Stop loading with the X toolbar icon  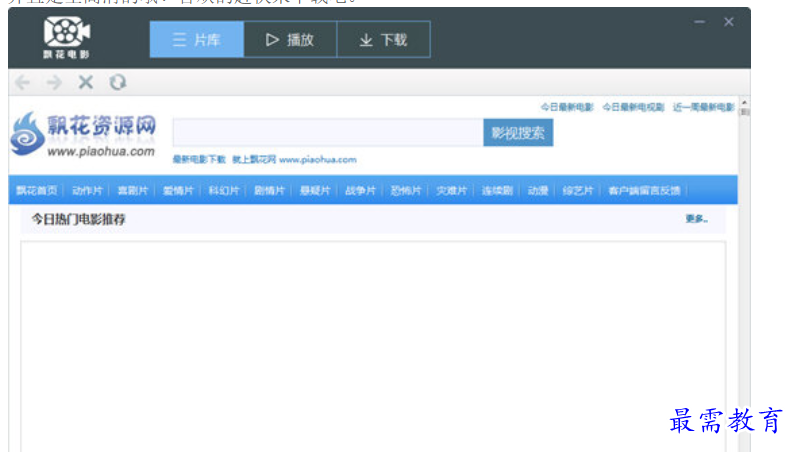pos(86,82)
